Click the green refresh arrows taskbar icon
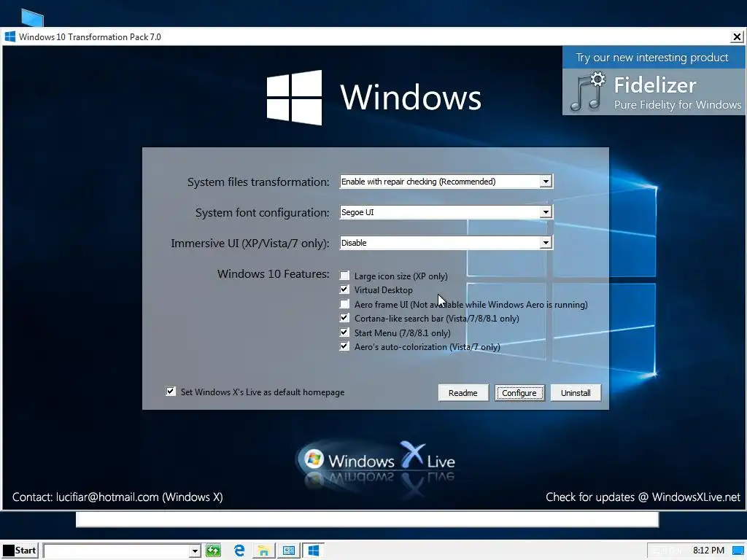The height and width of the screenshot is (560, 747). [214, 551]
